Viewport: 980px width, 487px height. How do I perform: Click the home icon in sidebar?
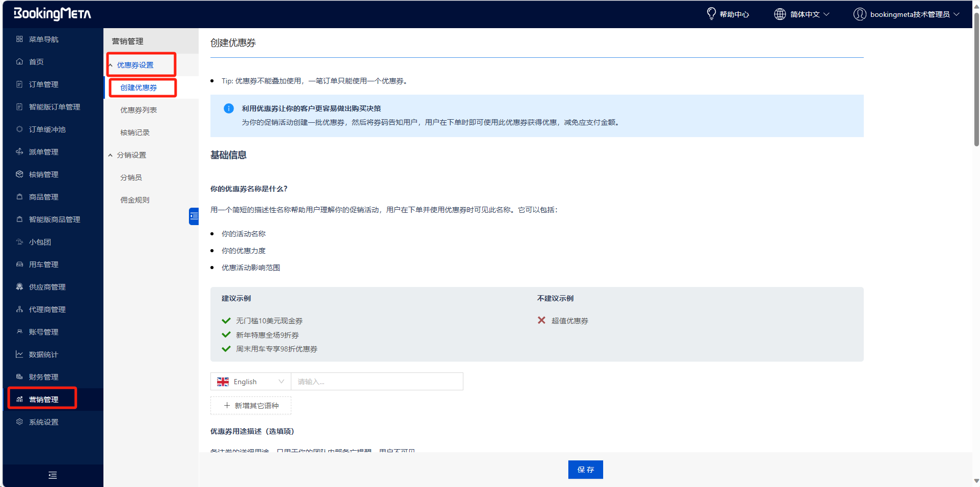pyautogui.click(x=19, y=62)
